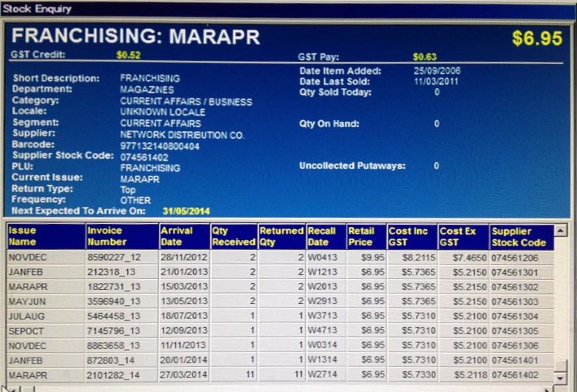The width and height of the screenshot is (577, 392).
Task: Click the Retail Price column header
Action: [366, 237]
